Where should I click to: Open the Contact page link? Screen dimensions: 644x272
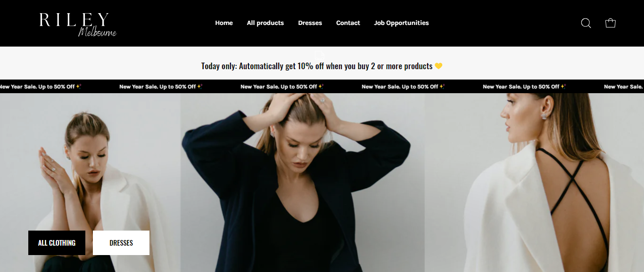point(348,23)
